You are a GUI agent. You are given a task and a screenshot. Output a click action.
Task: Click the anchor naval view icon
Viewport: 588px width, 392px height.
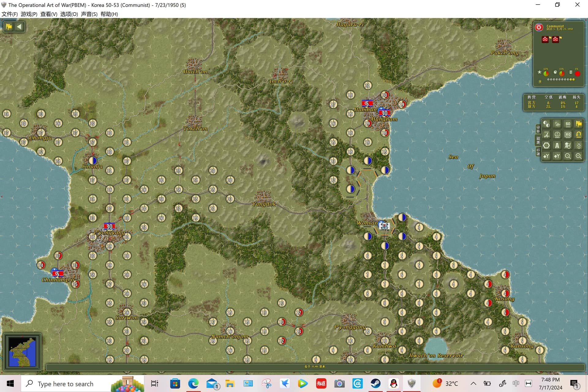tap(557, 135)
